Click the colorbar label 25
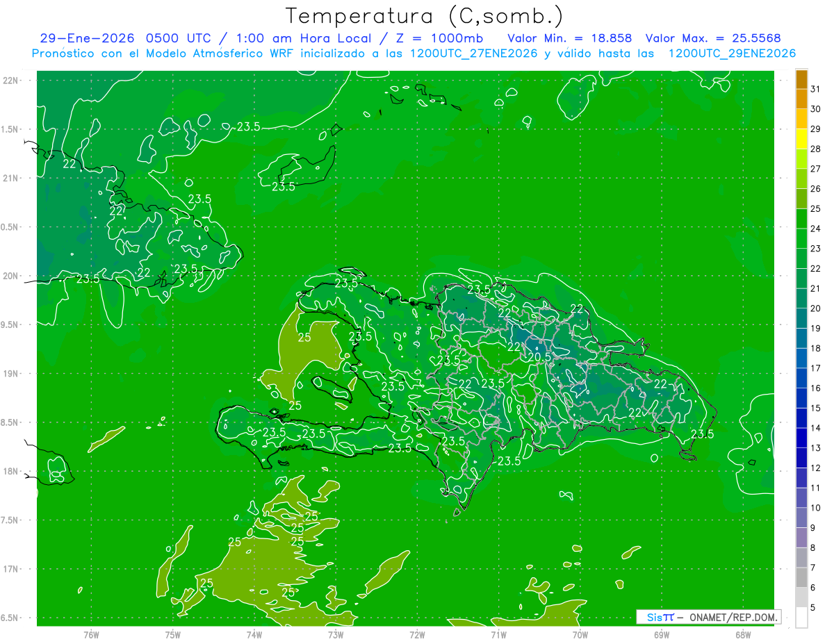Image resolution: width=834 pixels, height=644 pixels. pos(816,209)
